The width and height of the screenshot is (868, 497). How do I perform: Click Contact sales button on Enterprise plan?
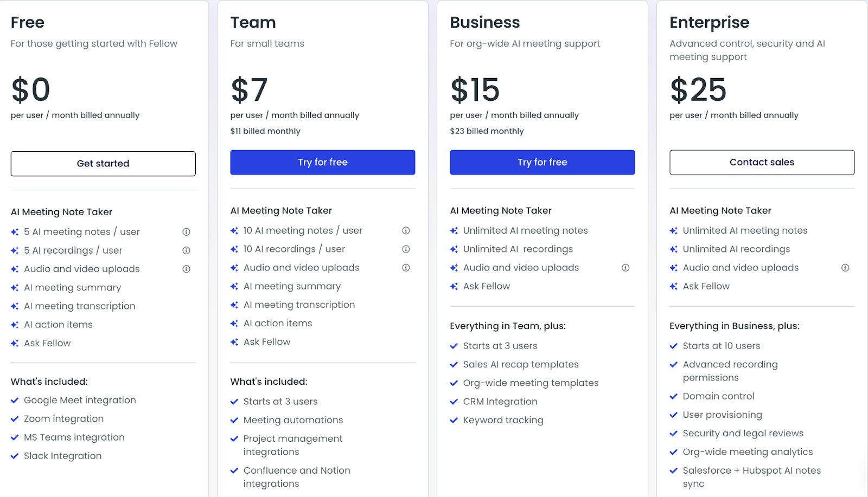pos(762,163)
